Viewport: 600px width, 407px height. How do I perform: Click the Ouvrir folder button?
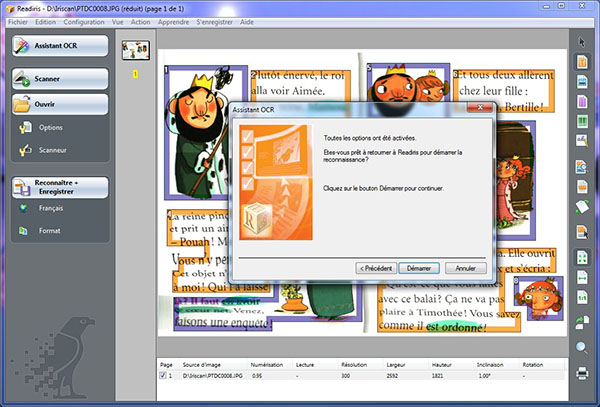tap(59, 103)
